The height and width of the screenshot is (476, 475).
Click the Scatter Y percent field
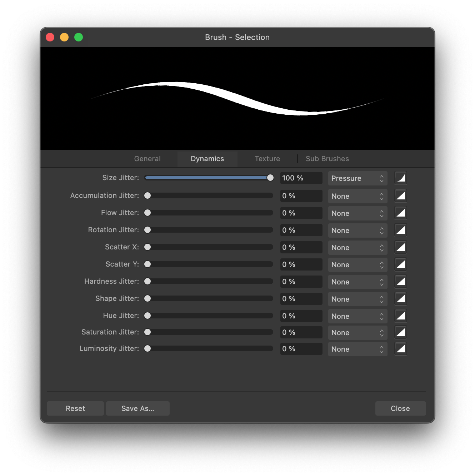tap(301, 264)
